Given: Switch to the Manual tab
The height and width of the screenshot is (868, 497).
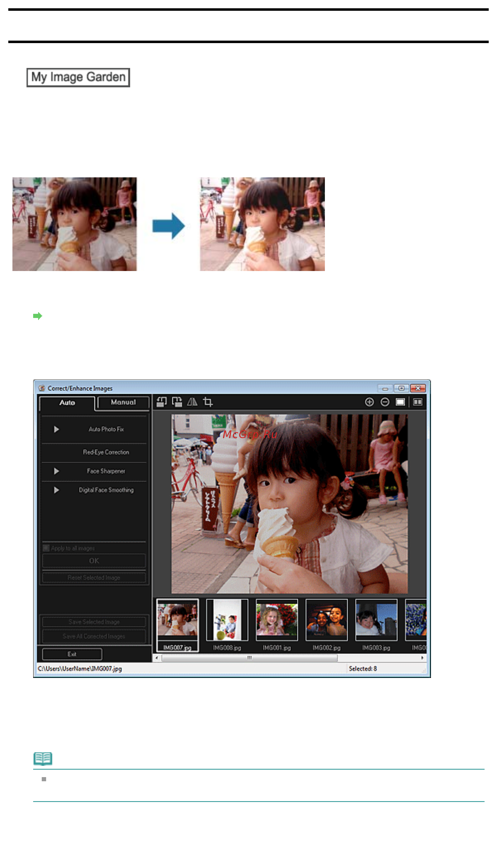Looking at the screenshot, I should coord(123,402).
